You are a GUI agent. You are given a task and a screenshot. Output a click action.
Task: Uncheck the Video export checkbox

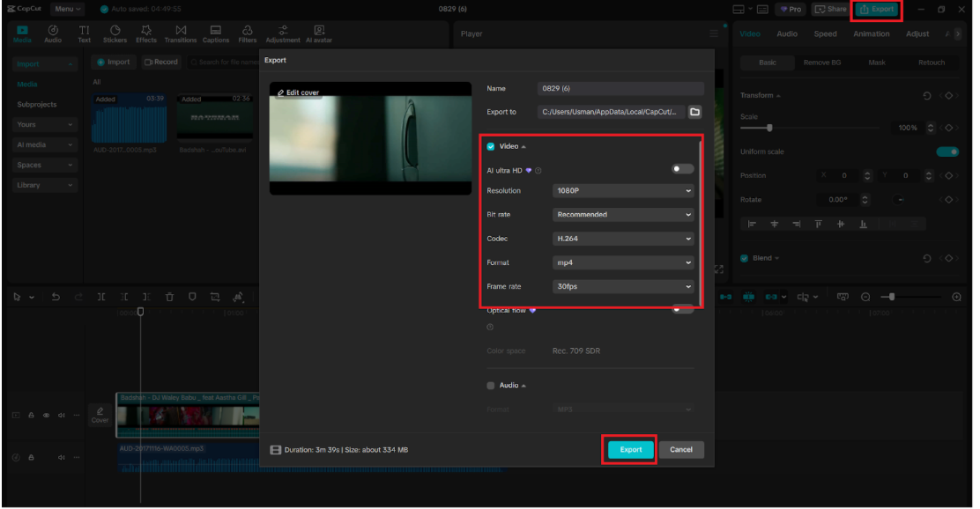point(491,146)
